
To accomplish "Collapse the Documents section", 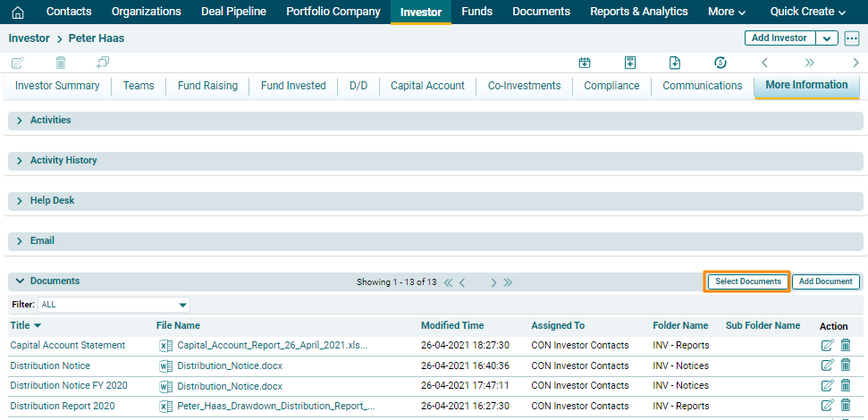I will [x=20, y=281].
